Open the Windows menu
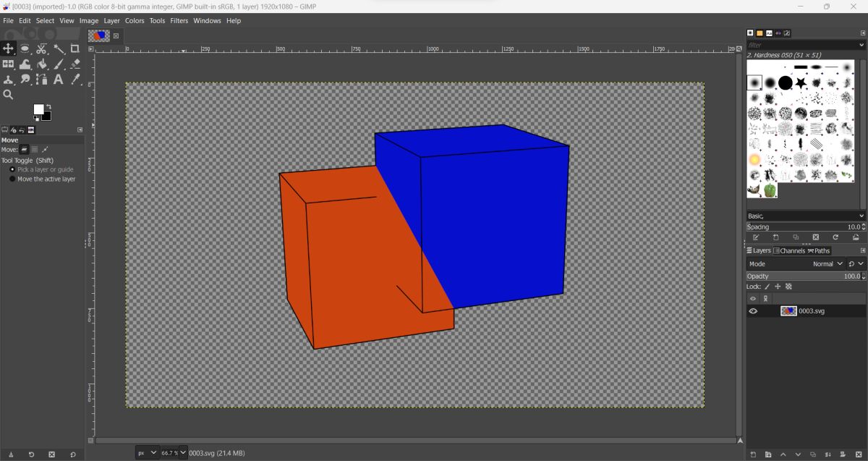 point(207,21)
